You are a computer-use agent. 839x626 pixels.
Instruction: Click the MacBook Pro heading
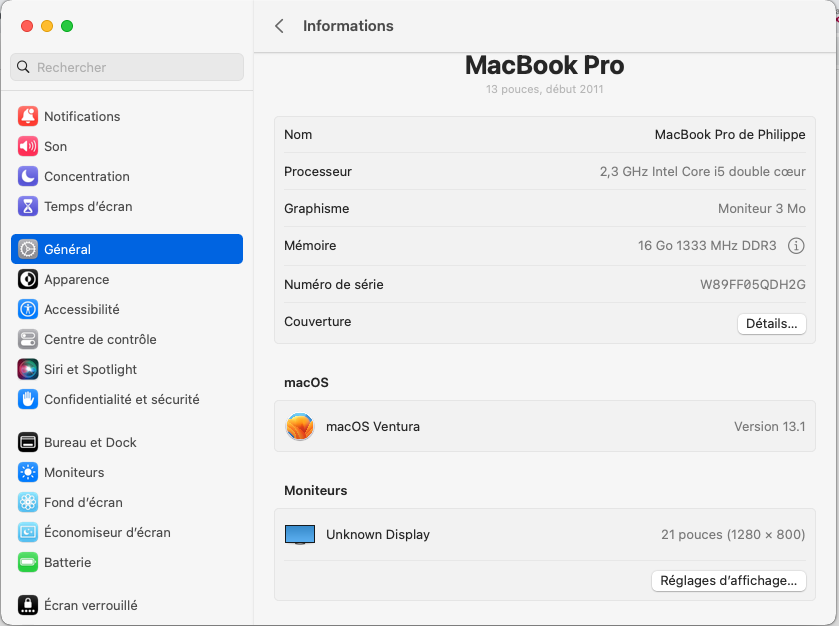coord(545,65)
